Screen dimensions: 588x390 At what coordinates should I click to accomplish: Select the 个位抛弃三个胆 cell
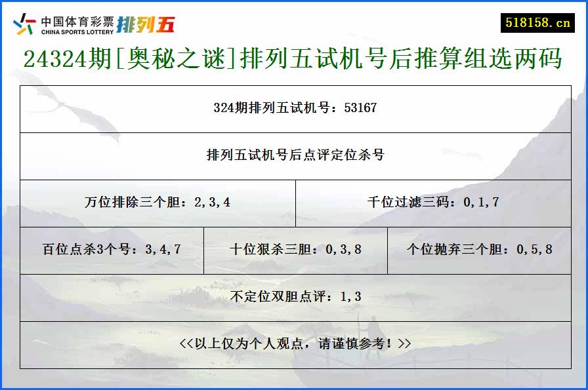[479, 248]
